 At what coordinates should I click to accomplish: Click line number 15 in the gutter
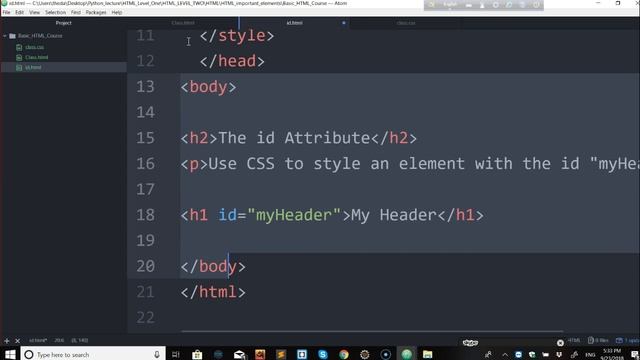tap(145, 138)
